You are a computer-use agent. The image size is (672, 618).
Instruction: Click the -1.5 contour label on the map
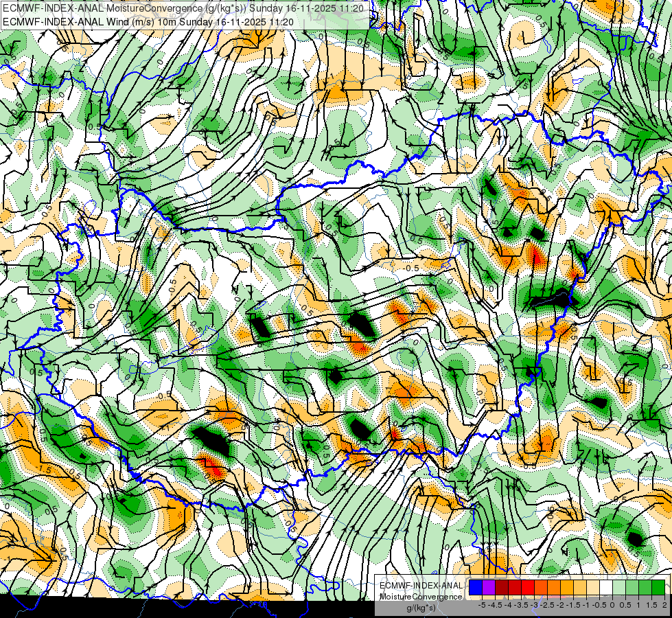coord(44,470)
